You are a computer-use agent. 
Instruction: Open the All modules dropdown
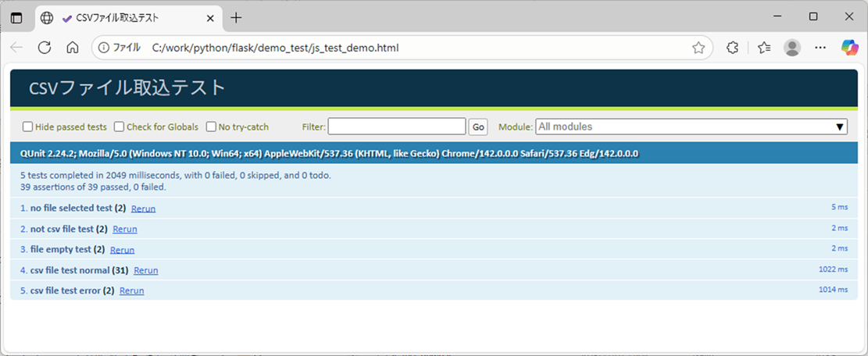click(691, 126)
